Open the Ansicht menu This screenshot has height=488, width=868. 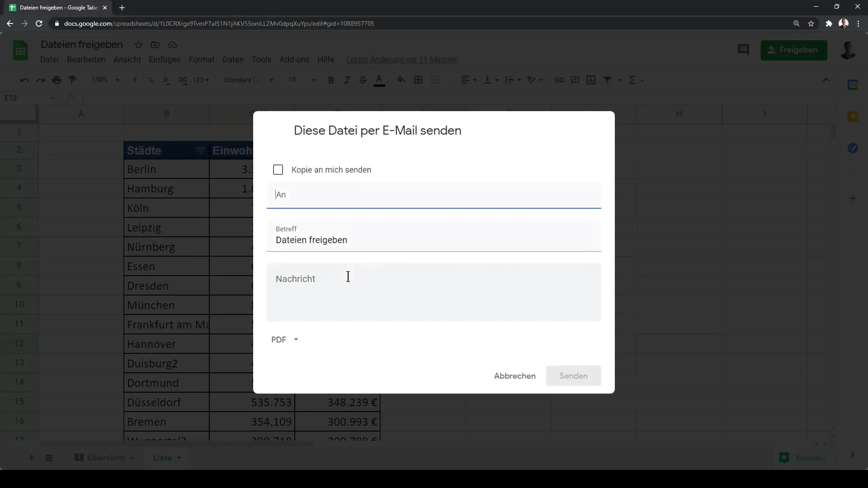127,60
